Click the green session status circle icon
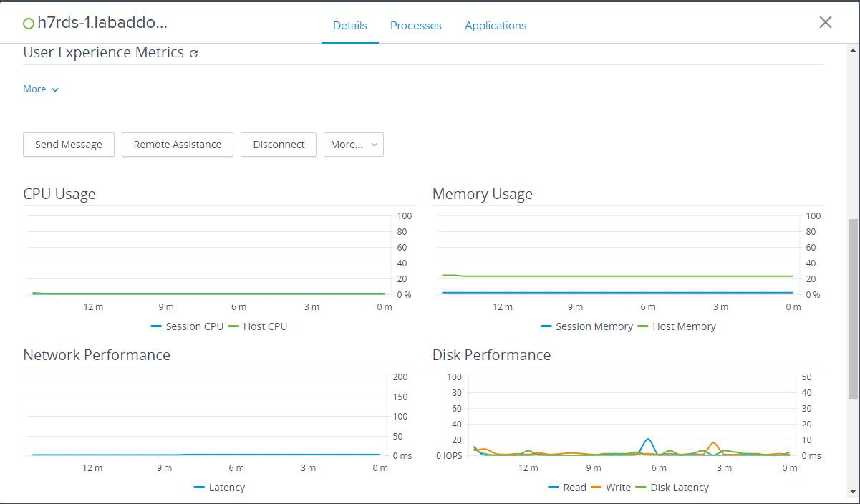This screenshot has width=860, height=504. pyautogui.click(x=29, y=24)
